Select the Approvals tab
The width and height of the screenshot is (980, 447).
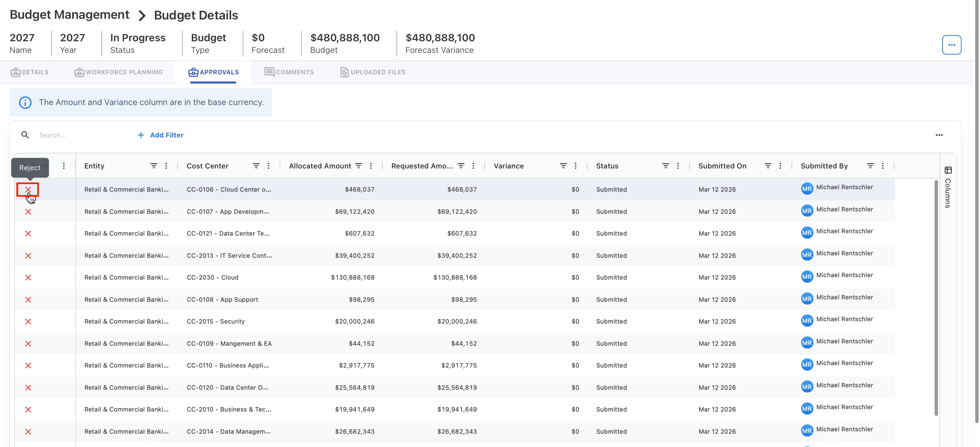tap(213, 72)
